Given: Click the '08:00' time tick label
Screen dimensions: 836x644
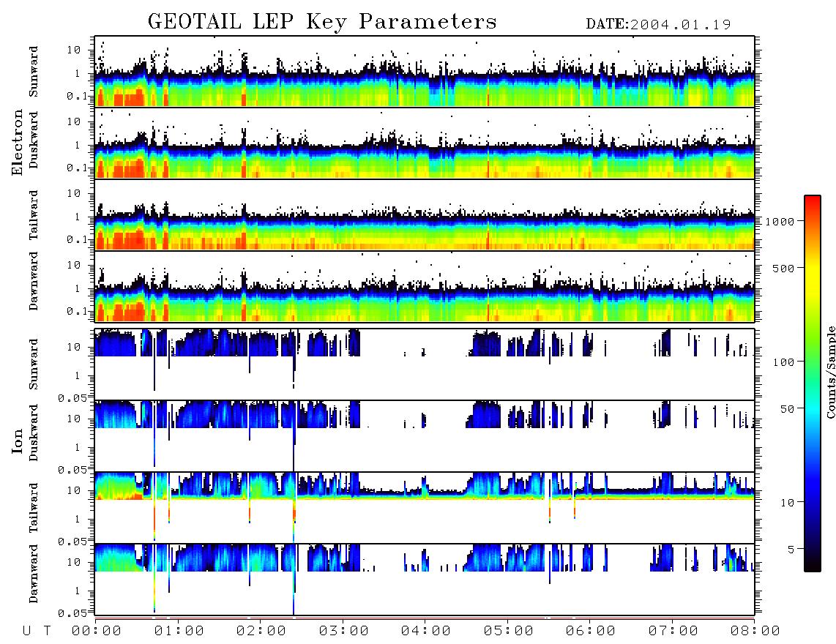Looking at the screenshot, I should pos(755,632).
